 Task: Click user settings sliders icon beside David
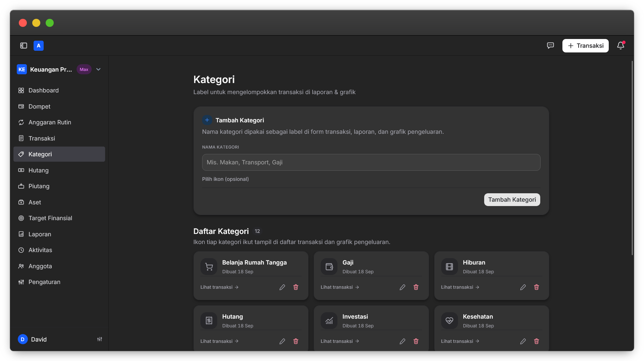tap(100, 339)
